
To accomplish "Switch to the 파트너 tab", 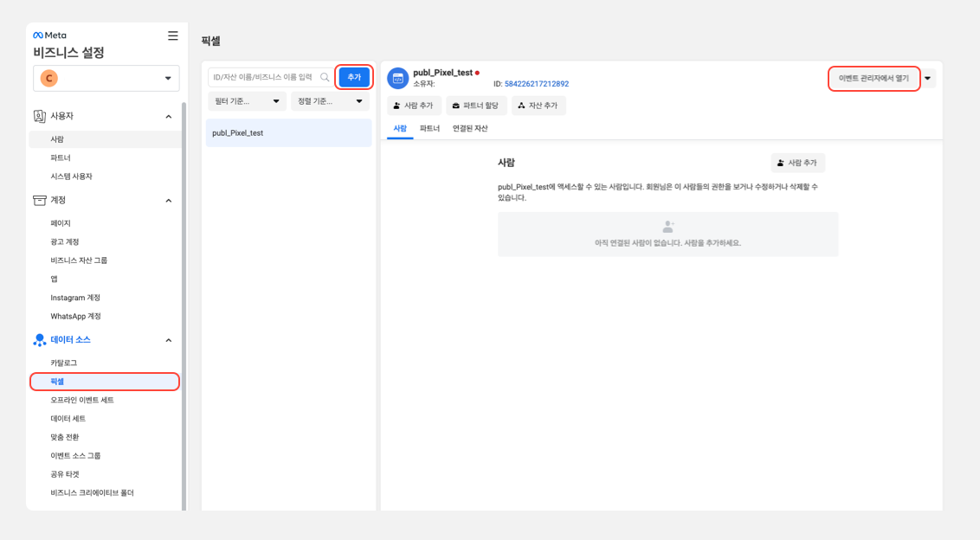I will pyautogui.click(x=429, y=128).
